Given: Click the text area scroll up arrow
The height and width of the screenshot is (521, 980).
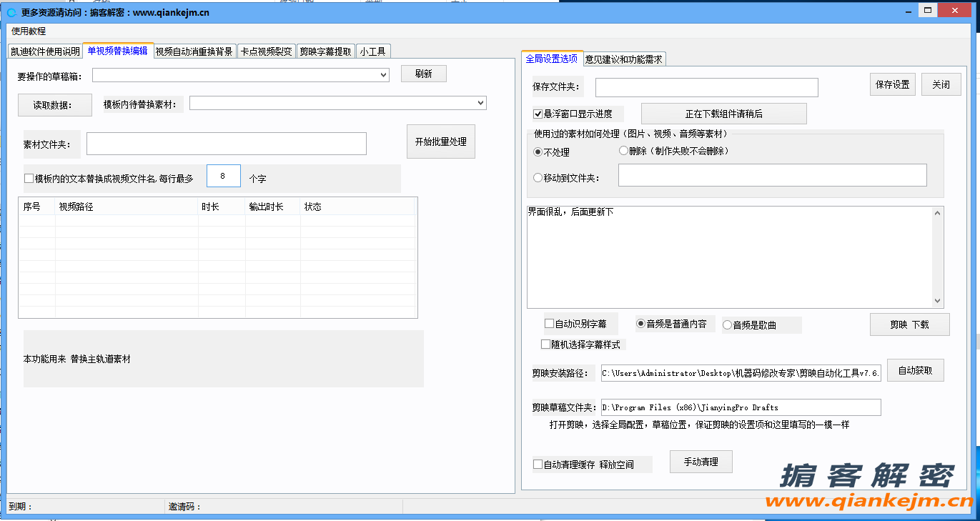Looking at the screenshot, I should pyautogui.click(x=938, y=212).
